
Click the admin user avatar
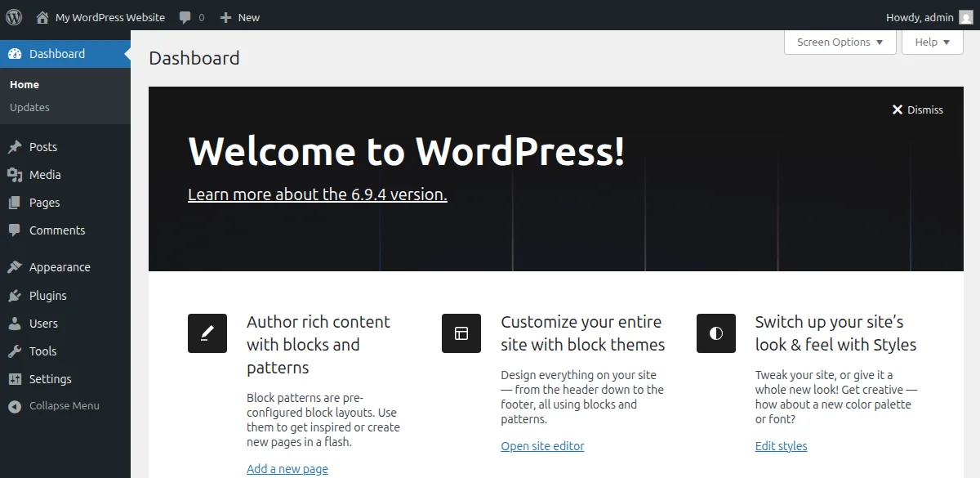coord(965,17)
